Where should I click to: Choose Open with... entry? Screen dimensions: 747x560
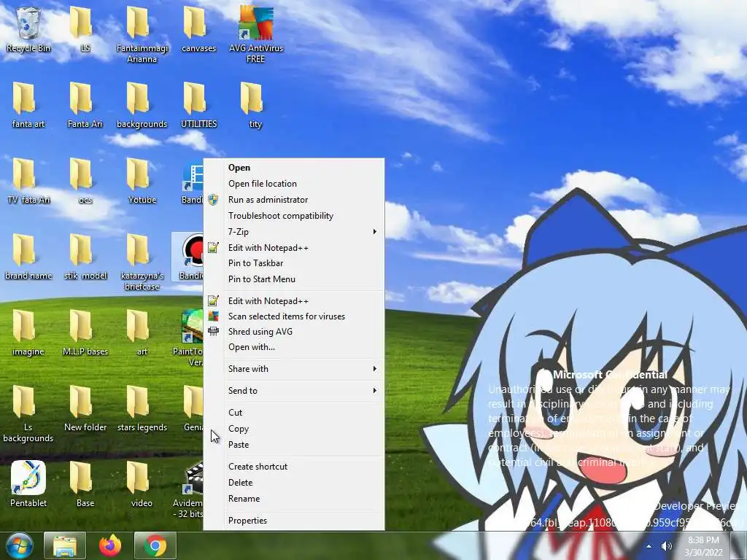pyautogui.click(x=294, y=347)
